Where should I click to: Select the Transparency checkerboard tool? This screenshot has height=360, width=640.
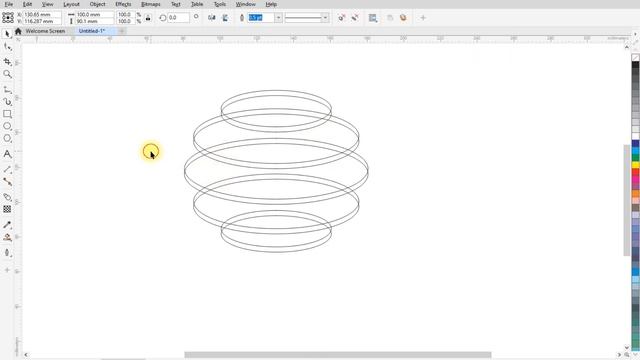(7, 209)
